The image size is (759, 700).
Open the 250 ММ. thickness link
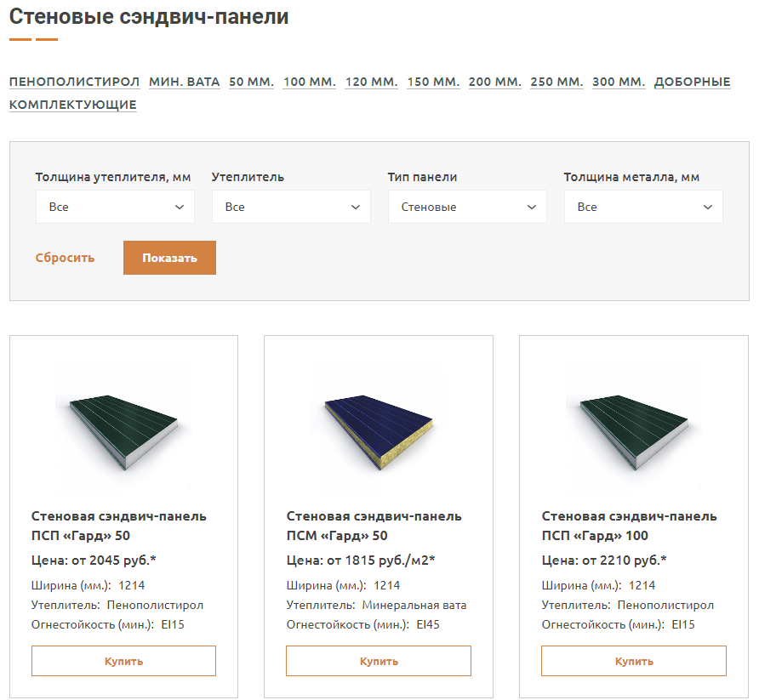click(x=556, y=83)
